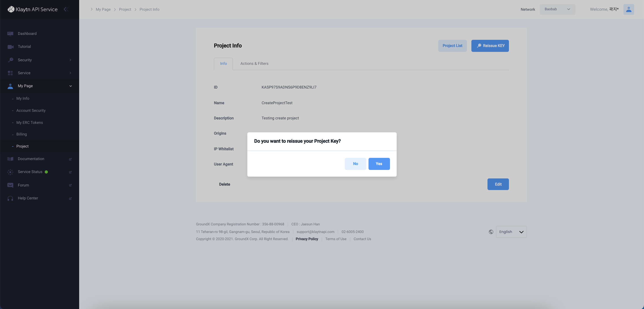
Task: Click the Klaytn API Service logo icon
Action: point(11,9)
